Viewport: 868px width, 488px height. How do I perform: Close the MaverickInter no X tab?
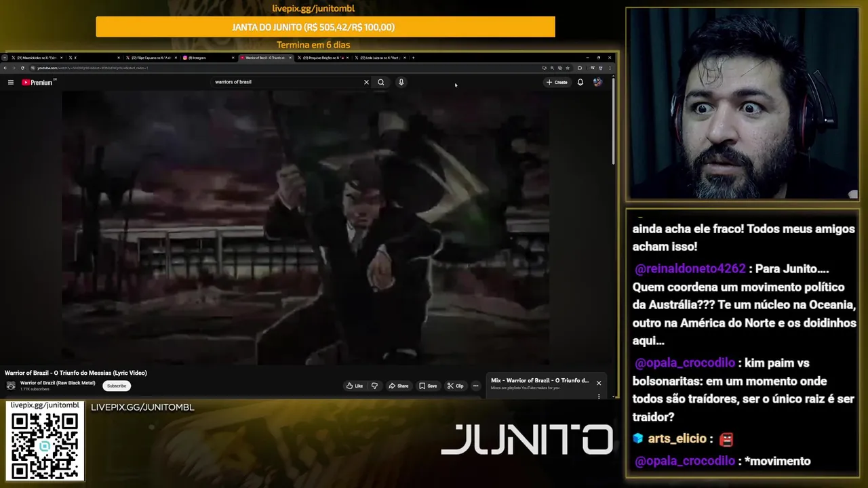[62, 58]
